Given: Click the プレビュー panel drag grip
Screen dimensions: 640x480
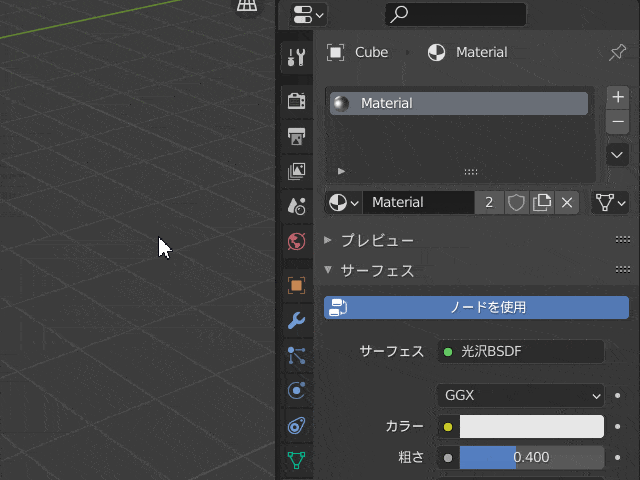Looking at the screenshot, I should tap(622, 240).
